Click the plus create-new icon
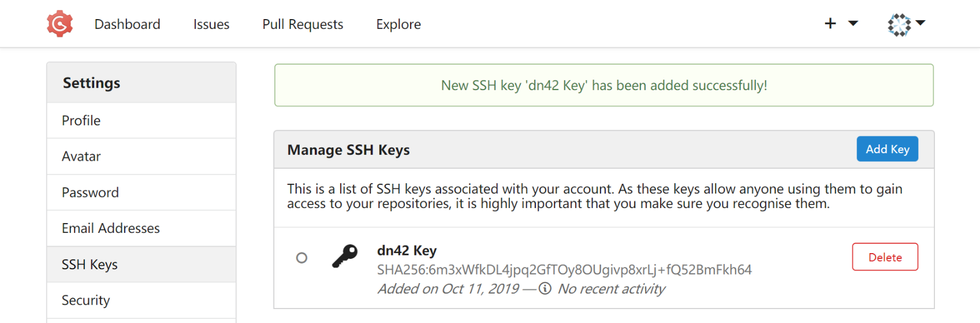The image size is (980, 323). point(830,23)
